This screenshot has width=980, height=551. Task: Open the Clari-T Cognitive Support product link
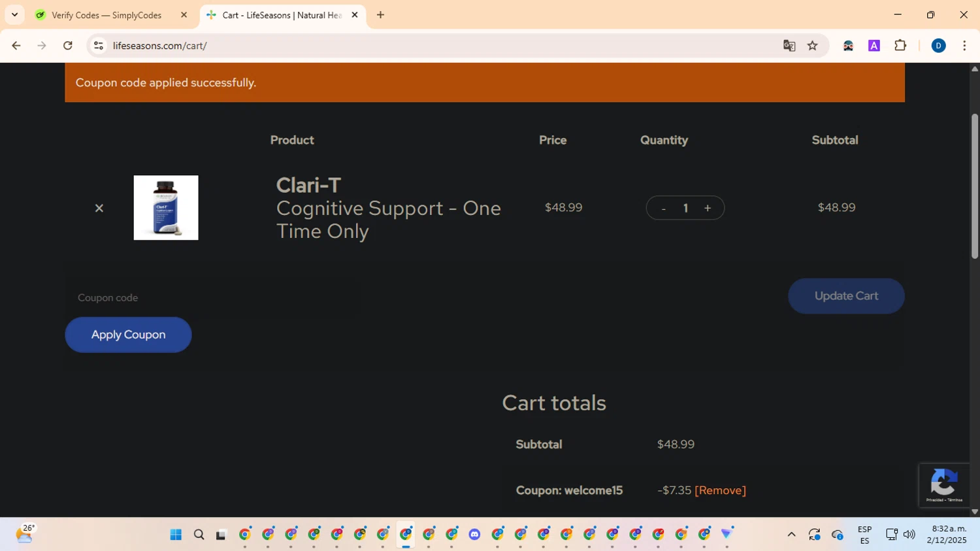388,209
